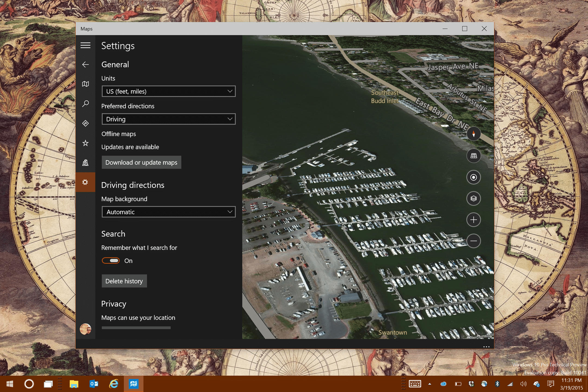588x392 pixels.
Task: Open the Map view icon in sidebar
Action: [85, 84]
